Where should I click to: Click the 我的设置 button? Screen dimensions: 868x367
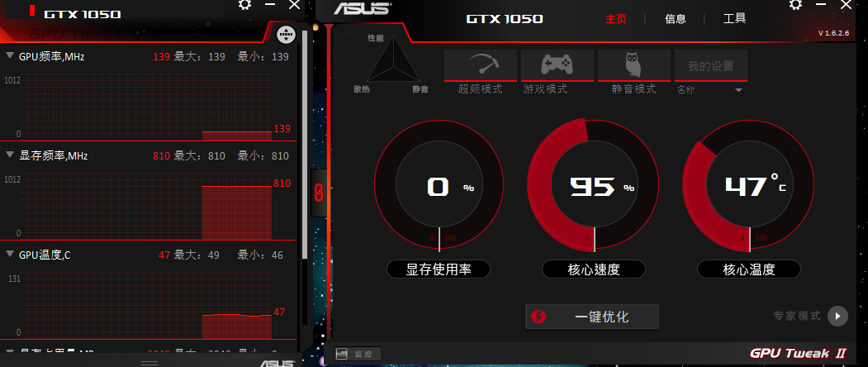pyautogui.click(x=711, y=65)
